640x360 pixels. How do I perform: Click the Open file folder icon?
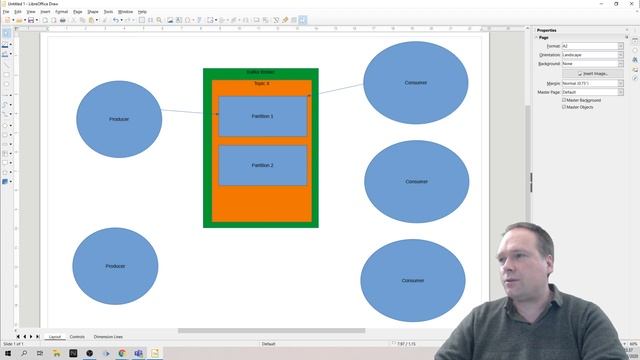tap(19, 20)
